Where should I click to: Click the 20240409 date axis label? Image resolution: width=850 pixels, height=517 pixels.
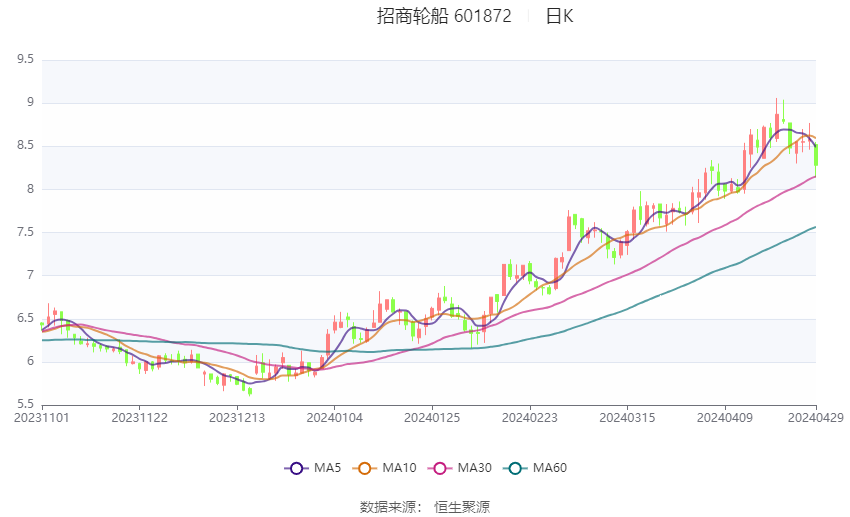[x=725, y=418]
